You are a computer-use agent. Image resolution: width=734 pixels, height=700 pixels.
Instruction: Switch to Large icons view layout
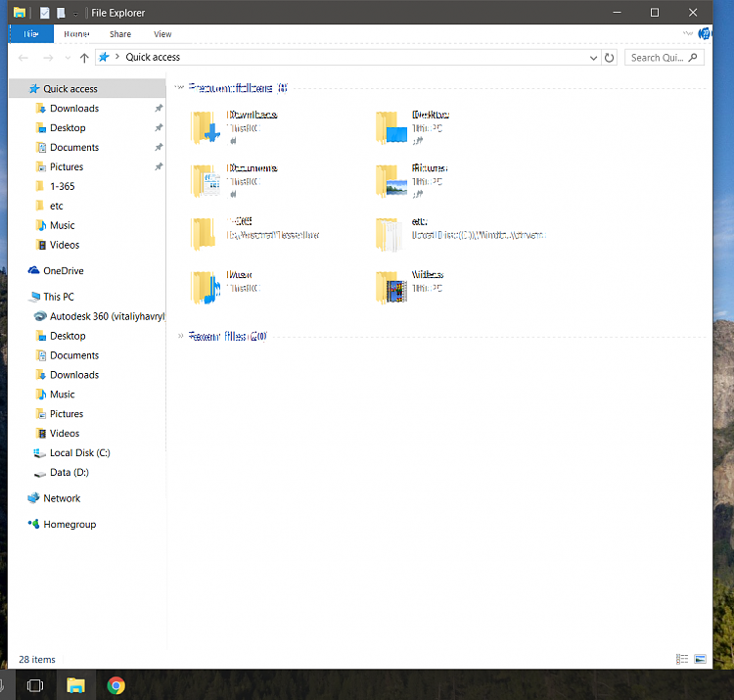click(x=701, y=659)
